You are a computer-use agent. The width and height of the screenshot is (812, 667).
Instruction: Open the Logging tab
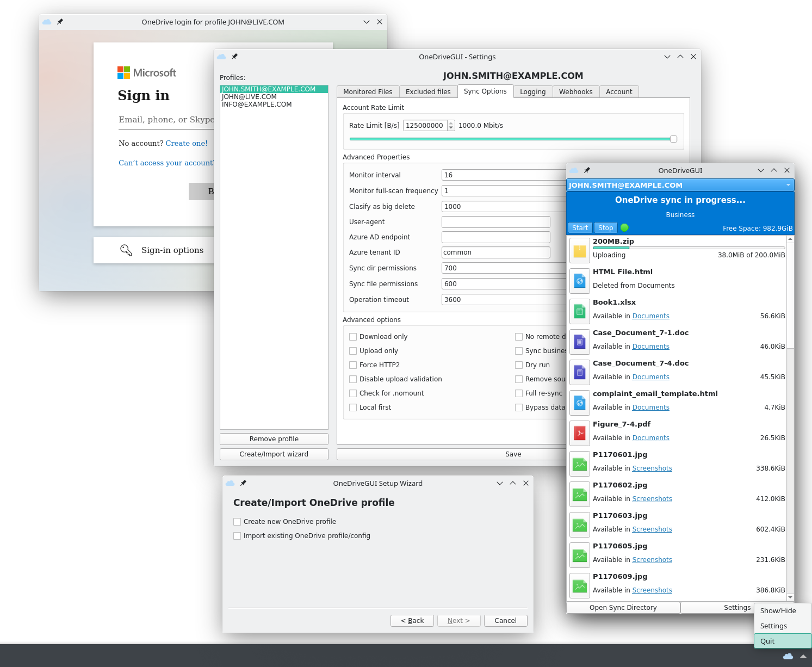click(x=532, y=91)
